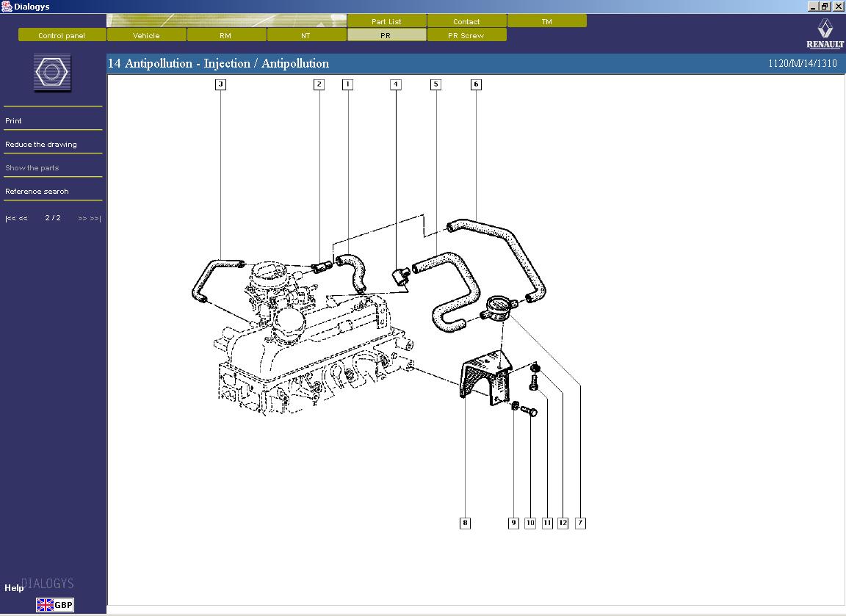
Task: Click the Renault logo
Action: click(x=825, y=33)
